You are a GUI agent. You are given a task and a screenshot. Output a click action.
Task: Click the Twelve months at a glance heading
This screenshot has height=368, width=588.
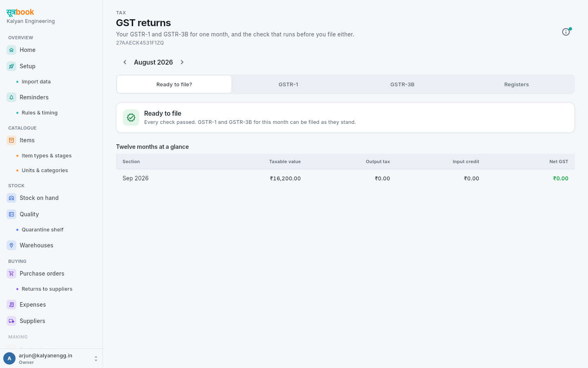152,147
